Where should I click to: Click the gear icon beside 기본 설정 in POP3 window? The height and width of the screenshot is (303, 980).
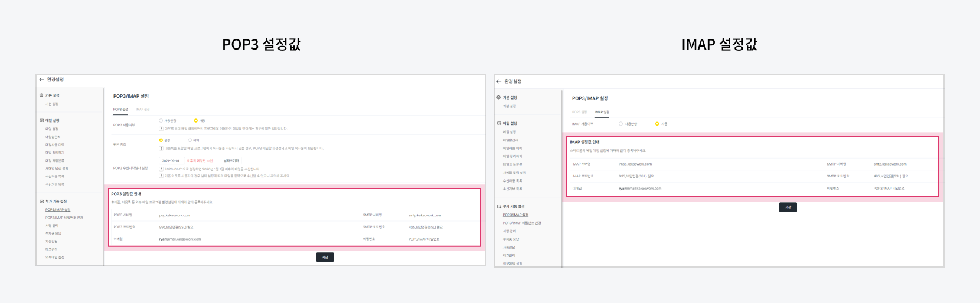click(x=41, y=95)
